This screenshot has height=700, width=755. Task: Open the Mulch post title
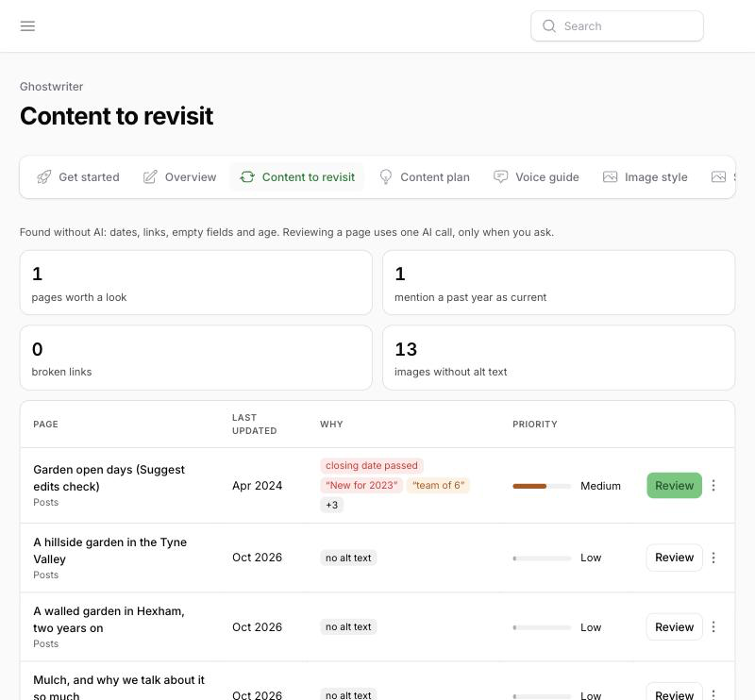[119, 687]
